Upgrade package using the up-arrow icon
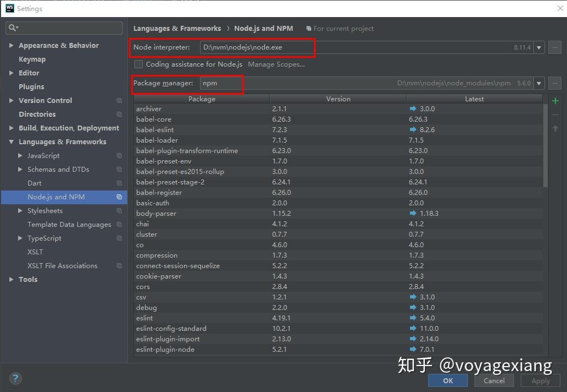The width and height of the screenshot is (567, 392). 555,128
